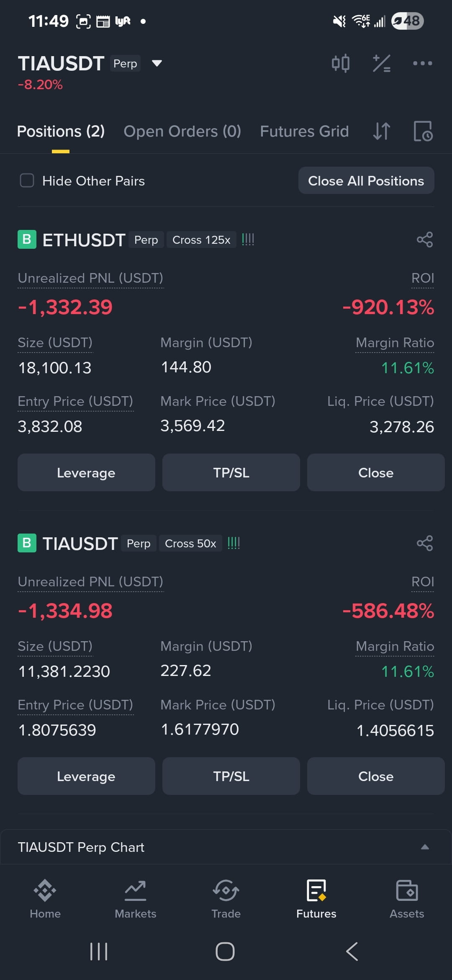Close the TIAUSDT position
Screen dimensions: 452x980
click(x=376, y=776)
